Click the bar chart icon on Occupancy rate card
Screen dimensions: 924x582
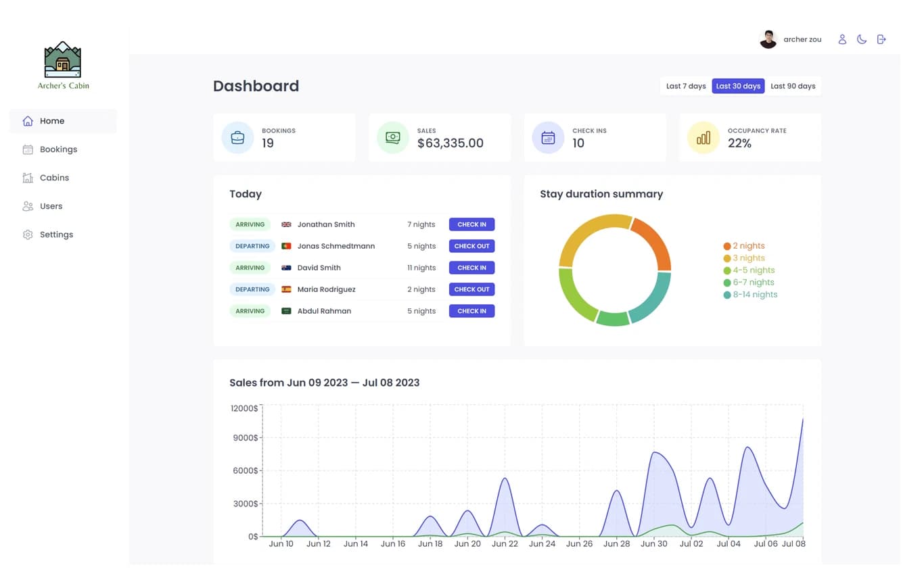coord(703,138)
